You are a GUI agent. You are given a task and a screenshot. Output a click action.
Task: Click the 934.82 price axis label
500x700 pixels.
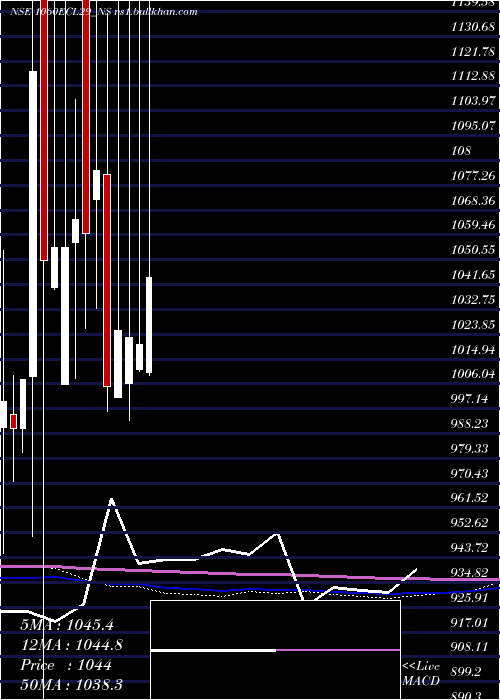(470, 572)
